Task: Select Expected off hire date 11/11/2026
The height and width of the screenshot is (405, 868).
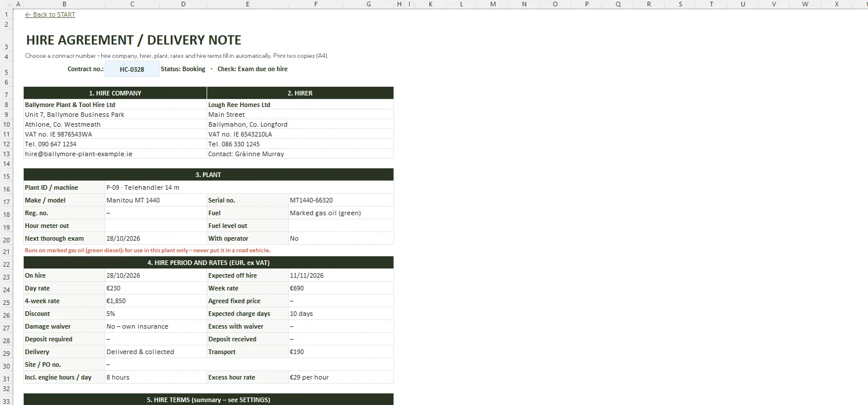Action: tap(341, 275)
